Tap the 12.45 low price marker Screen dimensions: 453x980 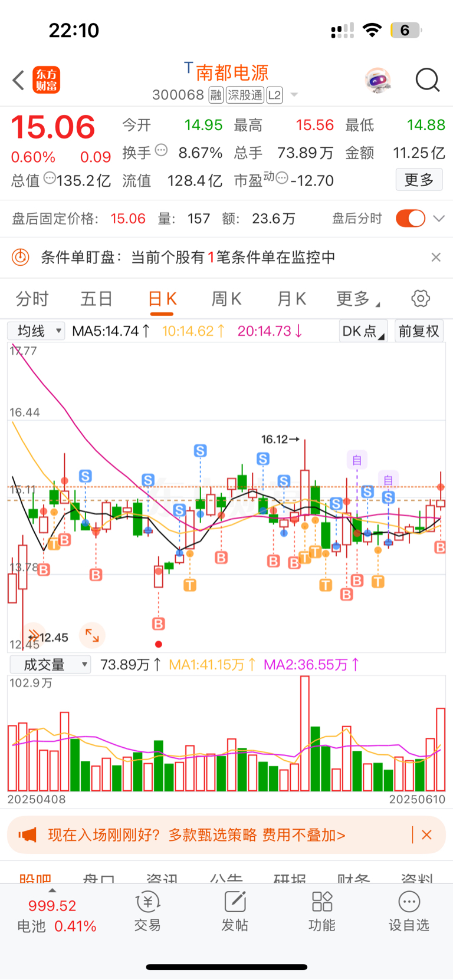point(50,637)
